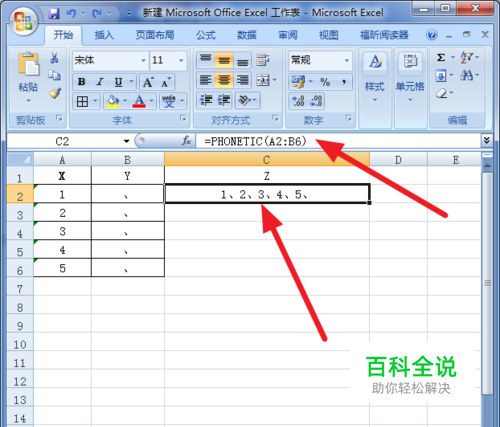Select column D header
This screenshot has height=427, width=500.
[x=398, y=160]
